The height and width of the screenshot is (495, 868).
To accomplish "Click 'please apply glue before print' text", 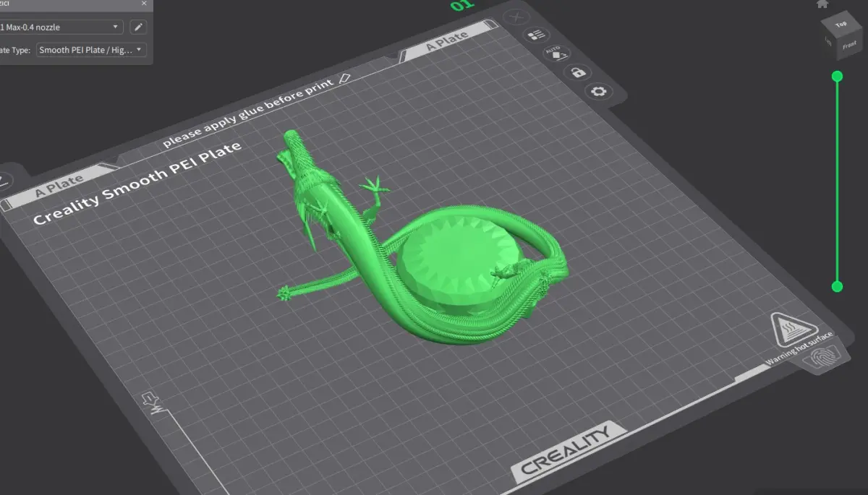I will coord(248,114).
